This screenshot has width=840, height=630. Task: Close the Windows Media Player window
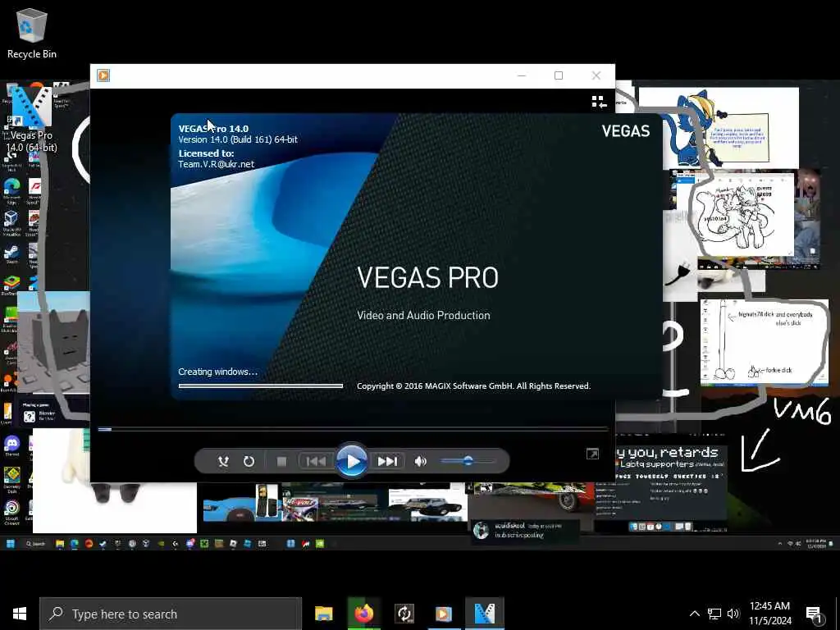tap(596, 75)
